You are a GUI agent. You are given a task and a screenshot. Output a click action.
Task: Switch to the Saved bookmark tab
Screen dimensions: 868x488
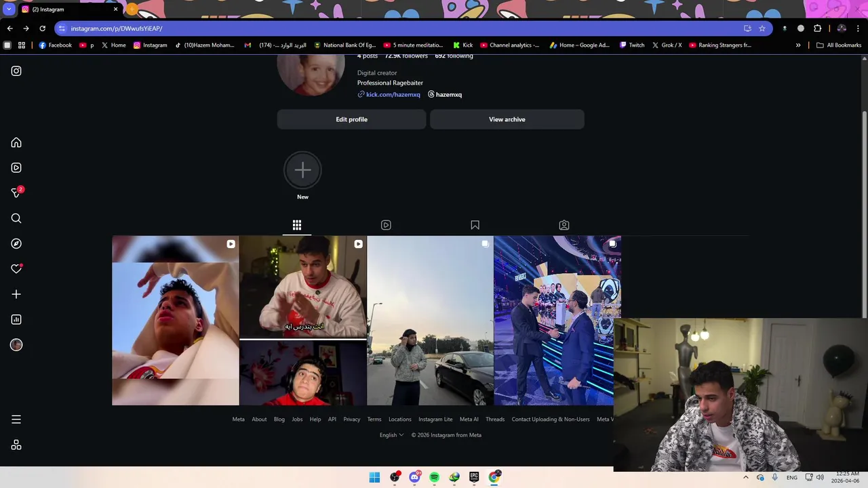pyautogui.click(x=475, y=225)
